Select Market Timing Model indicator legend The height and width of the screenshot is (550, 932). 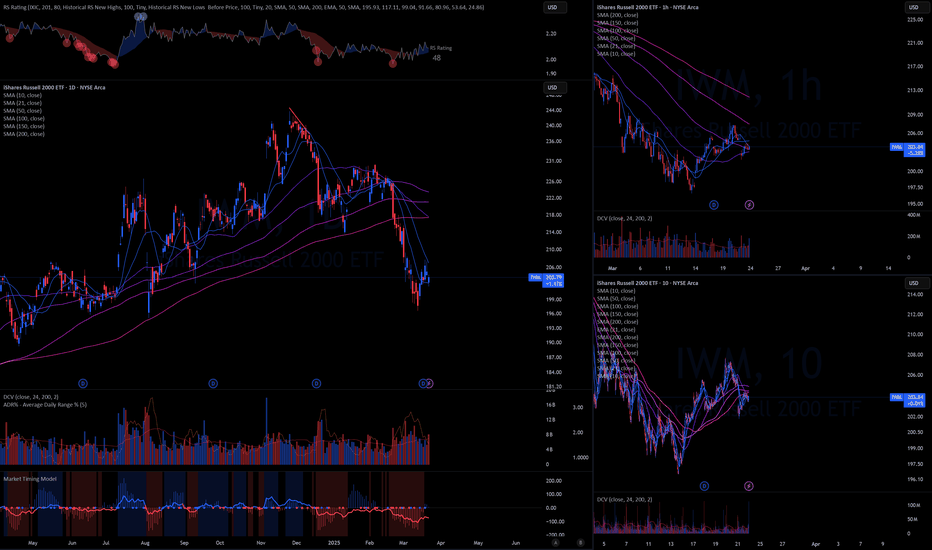coord(30,479)
